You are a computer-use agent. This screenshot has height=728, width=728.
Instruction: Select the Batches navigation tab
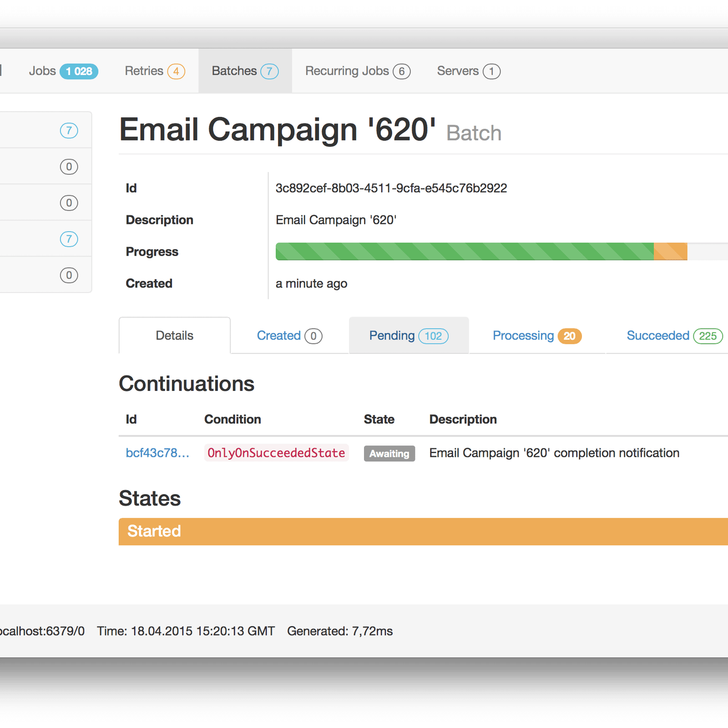245,71
